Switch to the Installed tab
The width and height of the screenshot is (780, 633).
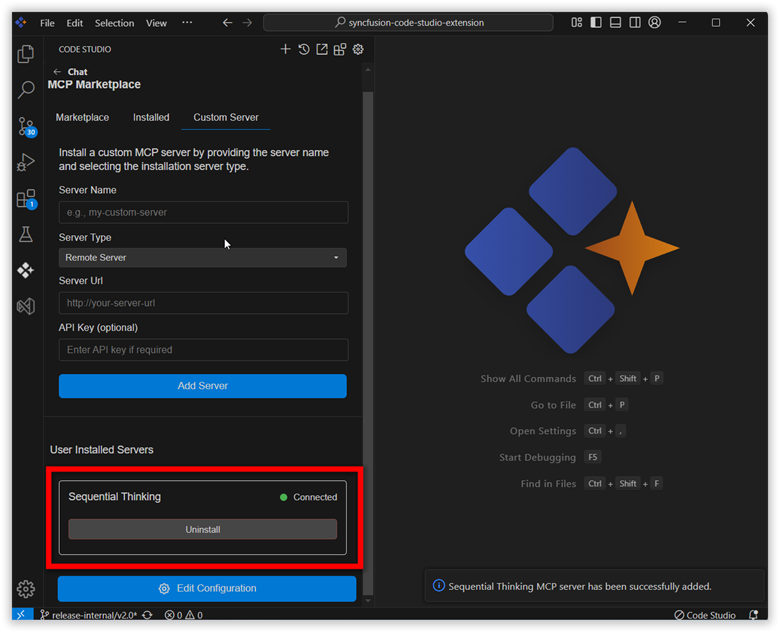pyautogui.click(x=151, y=117)
